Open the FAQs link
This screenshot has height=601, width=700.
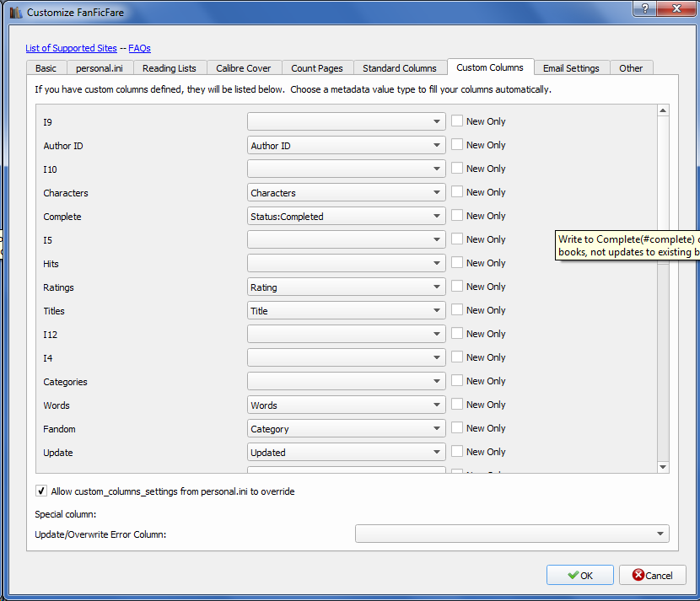(x=140, y=48)
